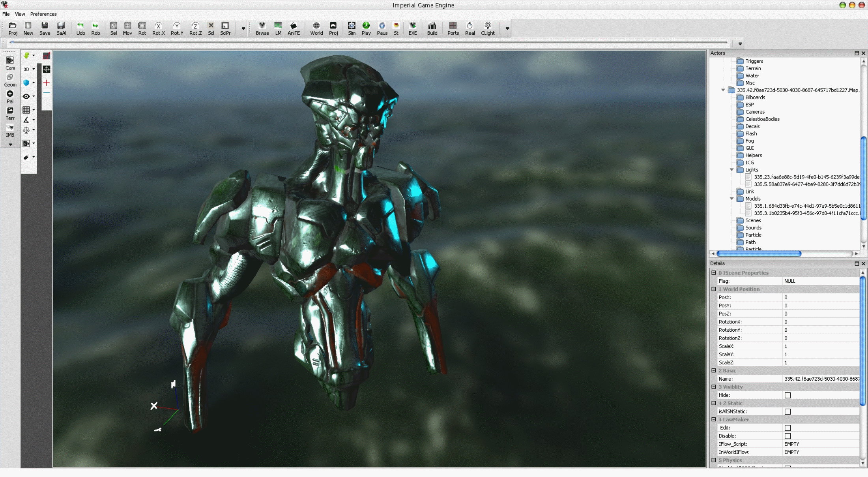Activate the Mov move tool
868x477 pixels.
(127, 28)
